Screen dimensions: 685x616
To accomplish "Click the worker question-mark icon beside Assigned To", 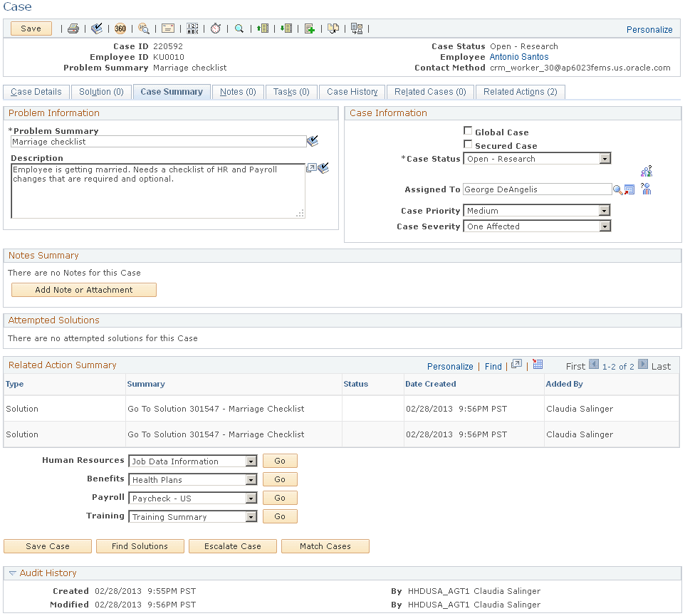I will (x=647, y=189).
